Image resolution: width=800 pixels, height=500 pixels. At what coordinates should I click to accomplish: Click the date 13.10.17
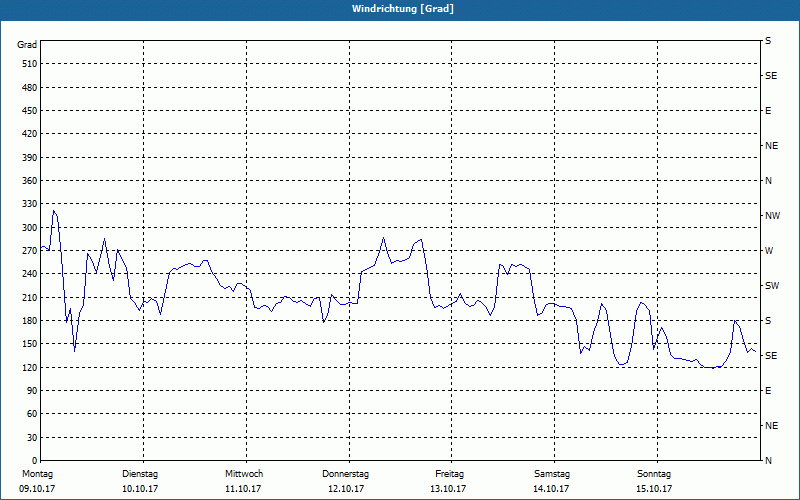tap(448, 489)
